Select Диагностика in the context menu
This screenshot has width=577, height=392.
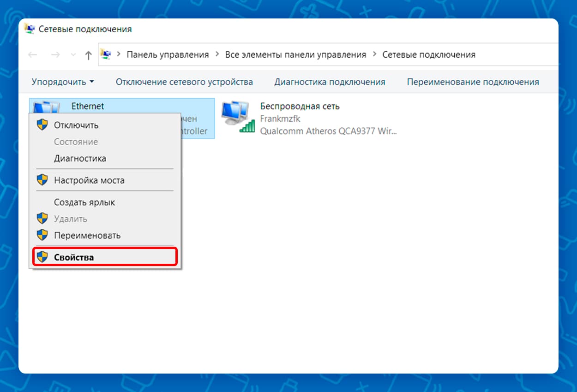coord(80,158)
